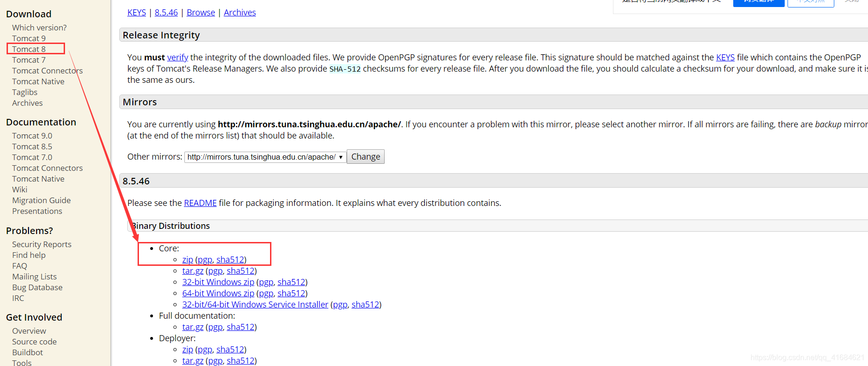Open Bug Database link

pyautogui.click(x=37, y=287)
